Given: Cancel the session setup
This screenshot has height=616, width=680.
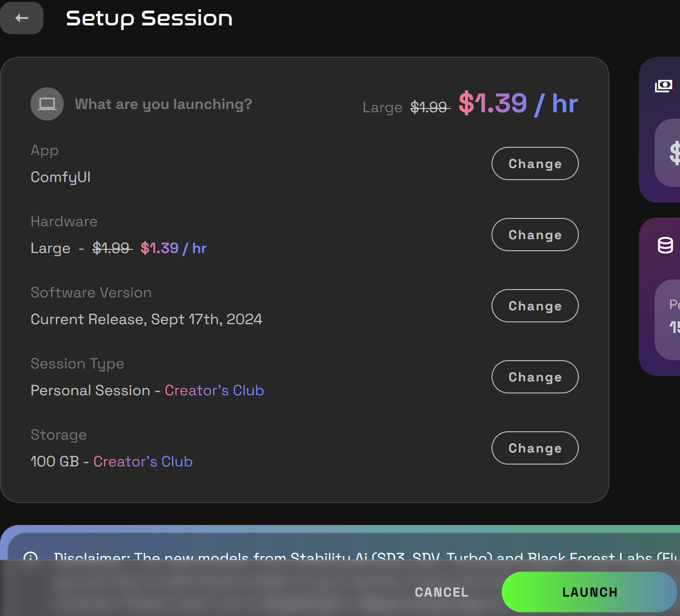Looking at the screenshot, I should click(441, 592).
